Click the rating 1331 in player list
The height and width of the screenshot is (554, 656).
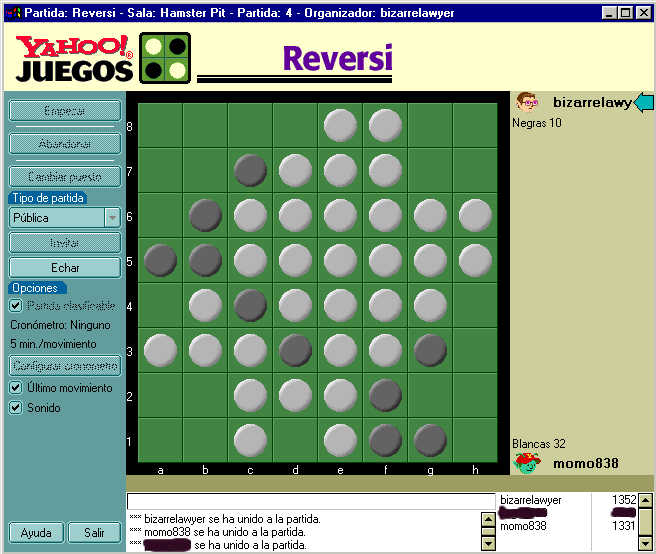coord(624,526)
